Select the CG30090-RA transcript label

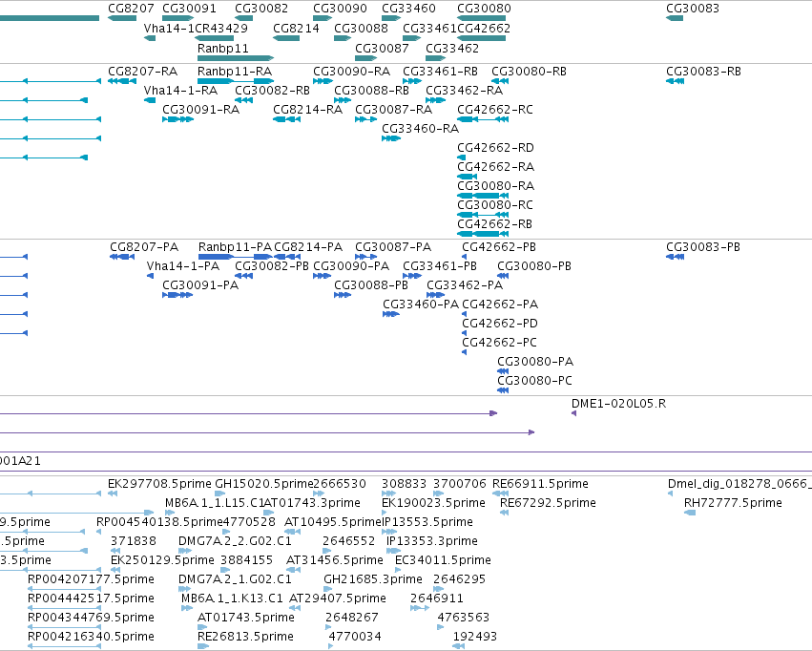click(x=352, y=71)
